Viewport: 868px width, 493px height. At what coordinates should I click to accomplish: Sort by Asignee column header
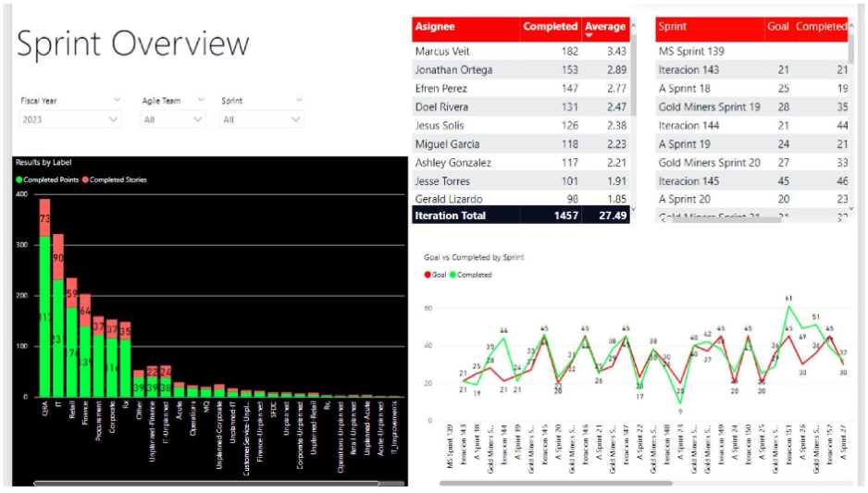pos(465,30)
